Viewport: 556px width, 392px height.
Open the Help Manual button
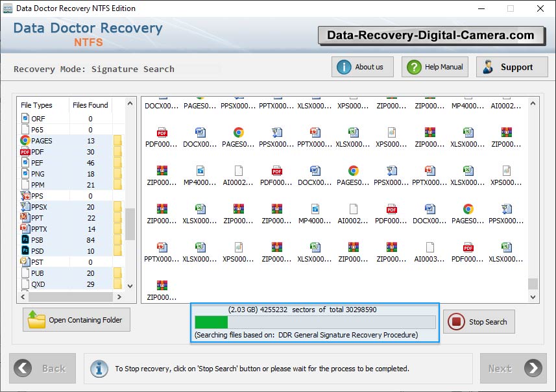[x=435, y=67]
